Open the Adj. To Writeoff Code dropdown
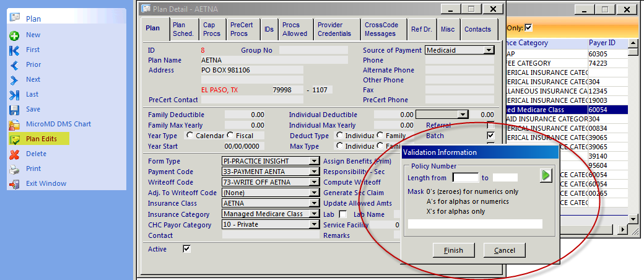644x280 pixels. pos(314,193)
